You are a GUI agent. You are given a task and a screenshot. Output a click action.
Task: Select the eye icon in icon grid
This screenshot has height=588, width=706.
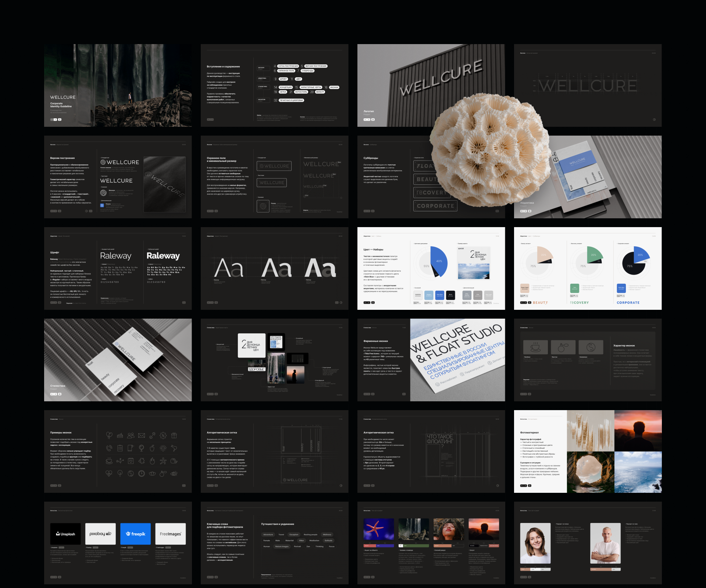[x=174, y=473]
